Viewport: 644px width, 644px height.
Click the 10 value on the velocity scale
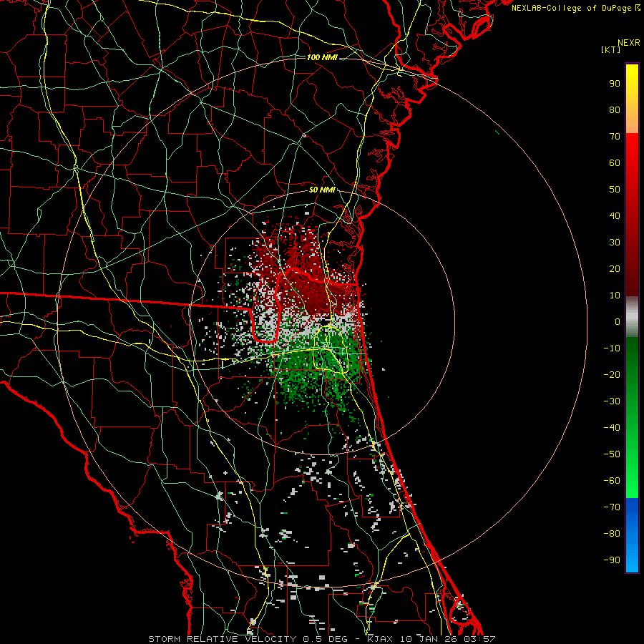(x=615, y=296)
